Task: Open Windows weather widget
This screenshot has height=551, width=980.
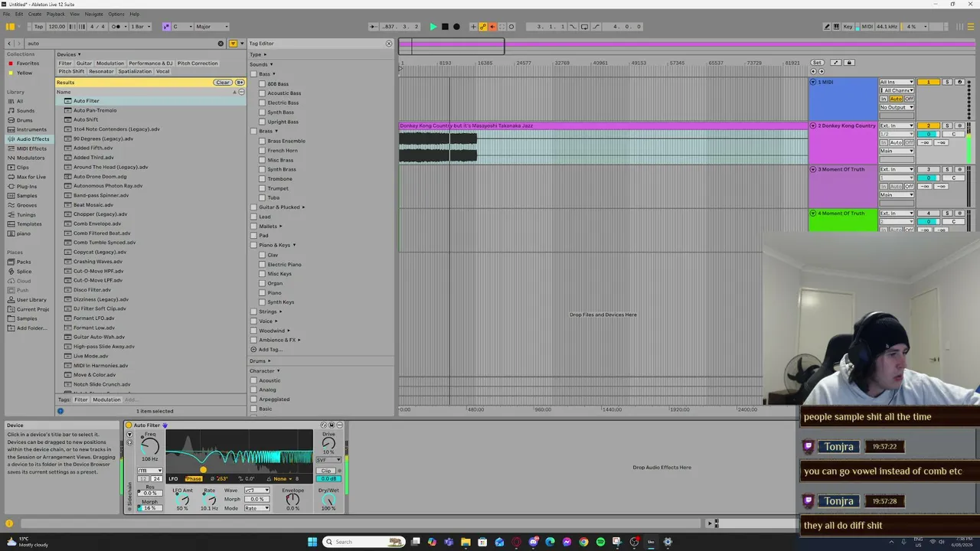Action: pos(27,542)
